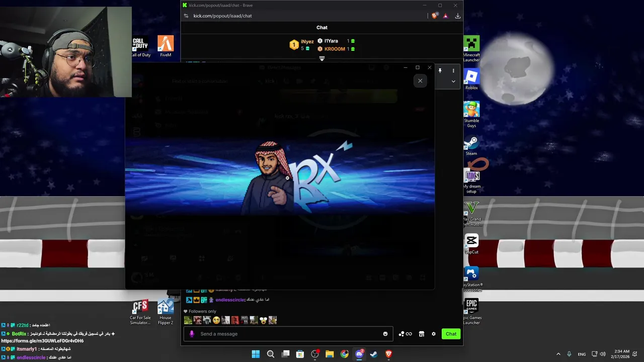Select the crying emoji emote in quick emotes
Image resolution: width=644 pixels, height=362 pixels.
click(216, 320)
